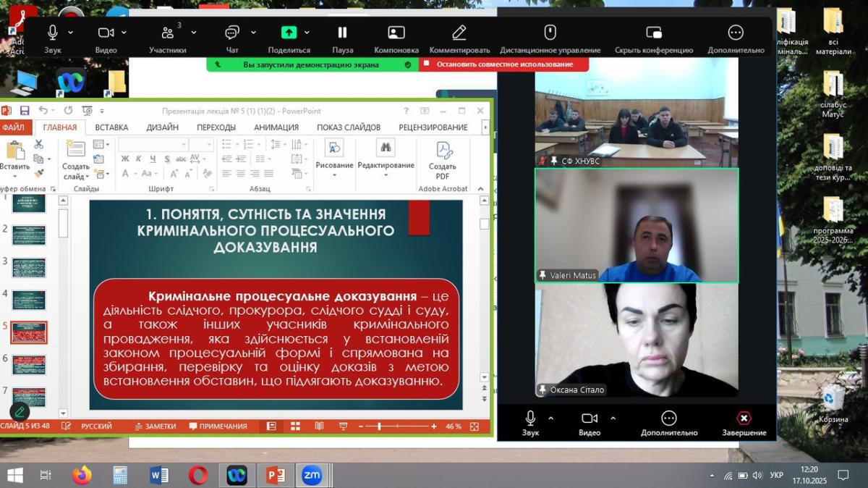Click zoom-in plus in PowerPoint status bar

(433, 426)
